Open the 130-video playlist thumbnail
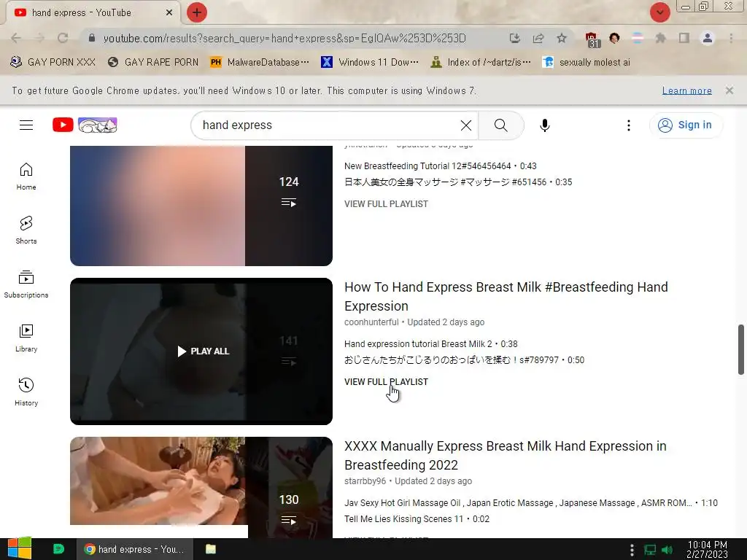This screenshot has height=560, width=747. (201, 487)
